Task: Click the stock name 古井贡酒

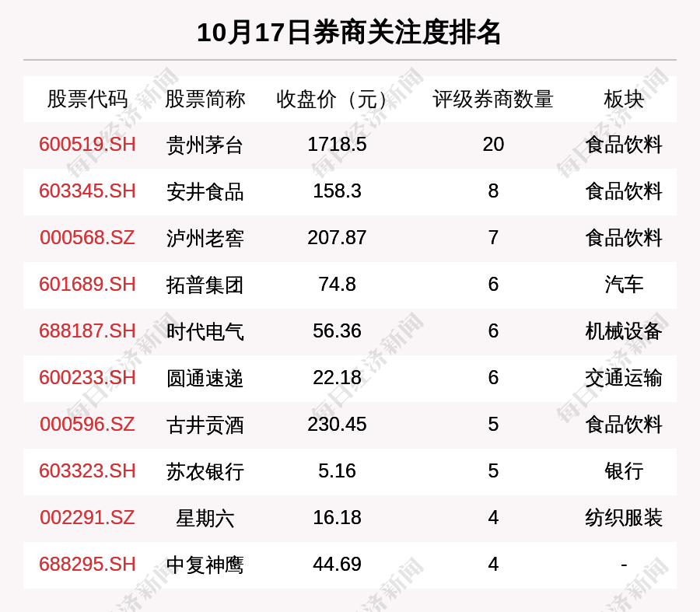Action: click(205, 425)
